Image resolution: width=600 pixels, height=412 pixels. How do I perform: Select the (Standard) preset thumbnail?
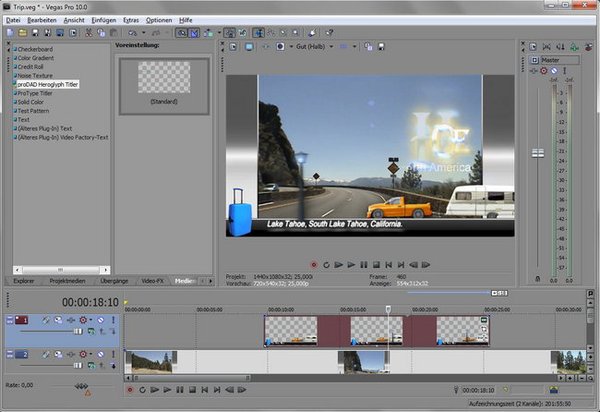tap(163, 78)
